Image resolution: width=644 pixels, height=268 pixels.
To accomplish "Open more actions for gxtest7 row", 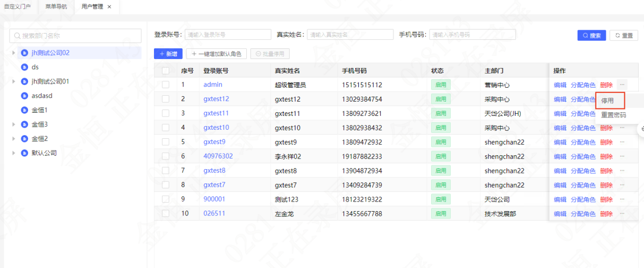I will [x=622, y=185].
